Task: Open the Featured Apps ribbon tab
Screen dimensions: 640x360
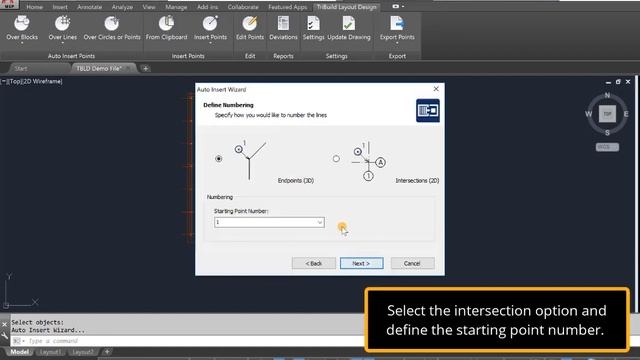Action: (287, 7)
